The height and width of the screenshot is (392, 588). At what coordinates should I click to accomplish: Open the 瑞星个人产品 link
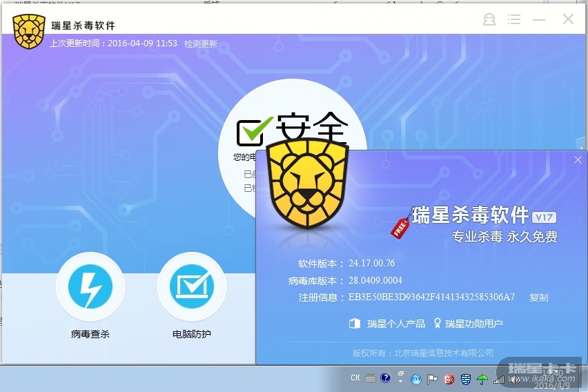coord(396,324)
